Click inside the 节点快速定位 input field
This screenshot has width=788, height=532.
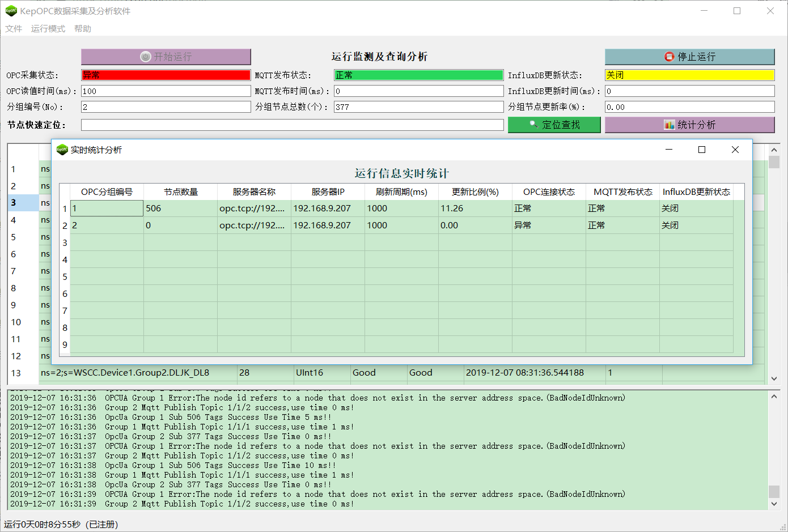(x=291, y=125)
